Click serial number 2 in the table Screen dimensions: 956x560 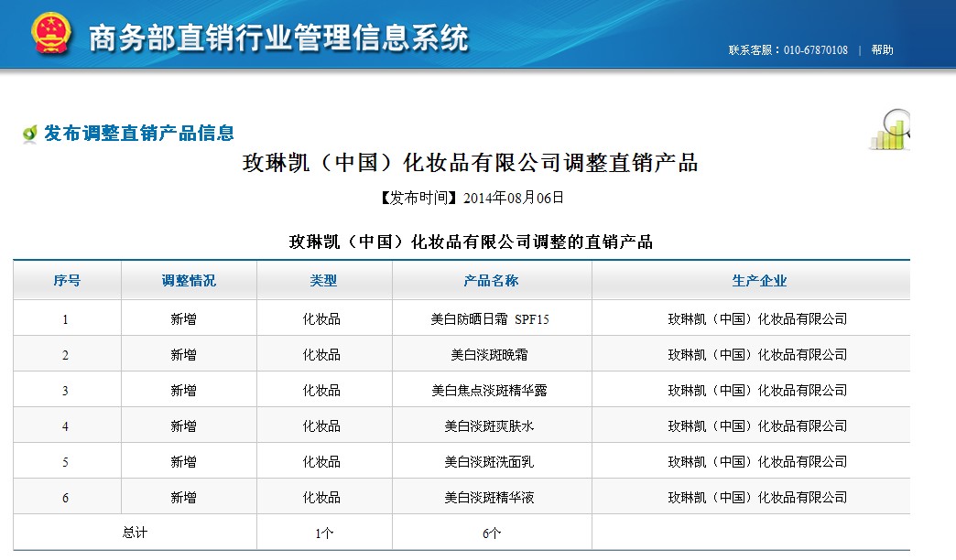click(65, 355)
